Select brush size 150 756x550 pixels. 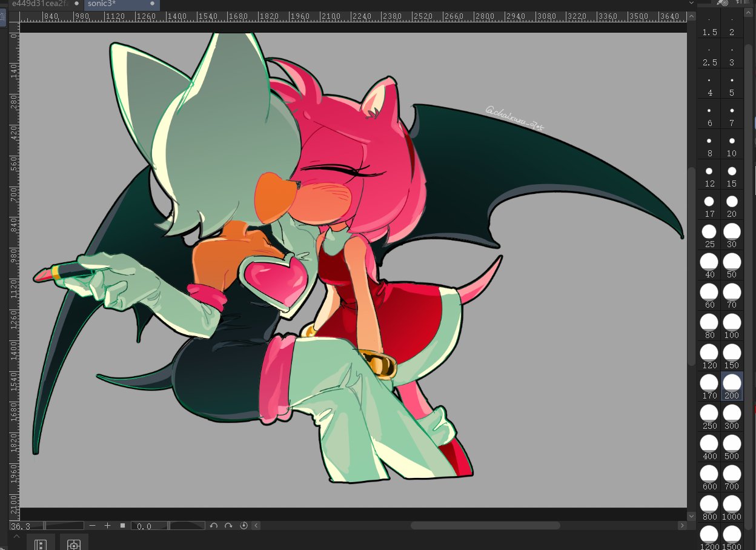[732, 356]
